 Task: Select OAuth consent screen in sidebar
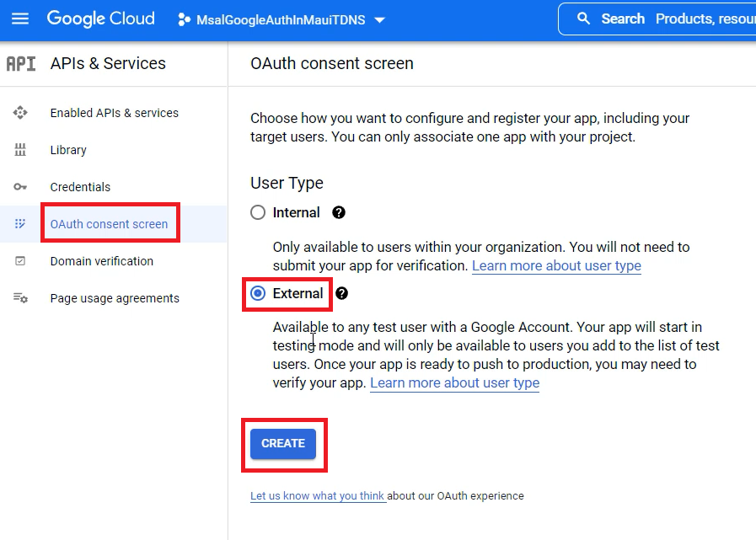tap(109, 224)
